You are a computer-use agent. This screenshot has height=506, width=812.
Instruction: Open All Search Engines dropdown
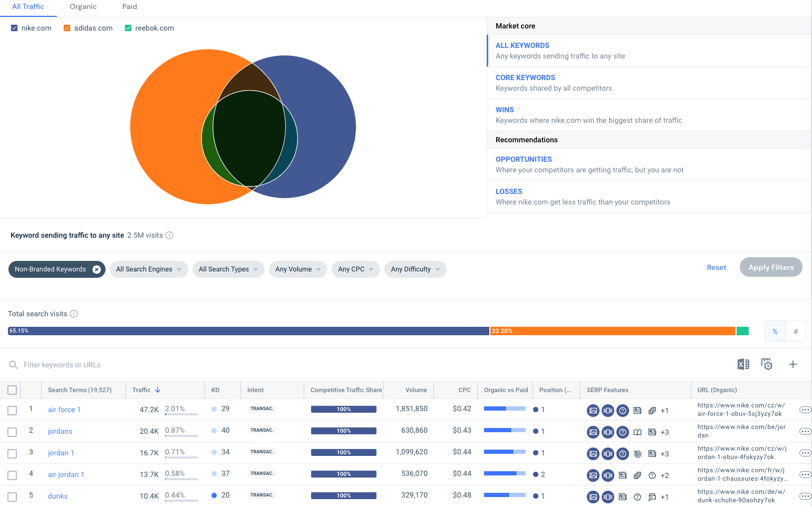coord(149,269)
